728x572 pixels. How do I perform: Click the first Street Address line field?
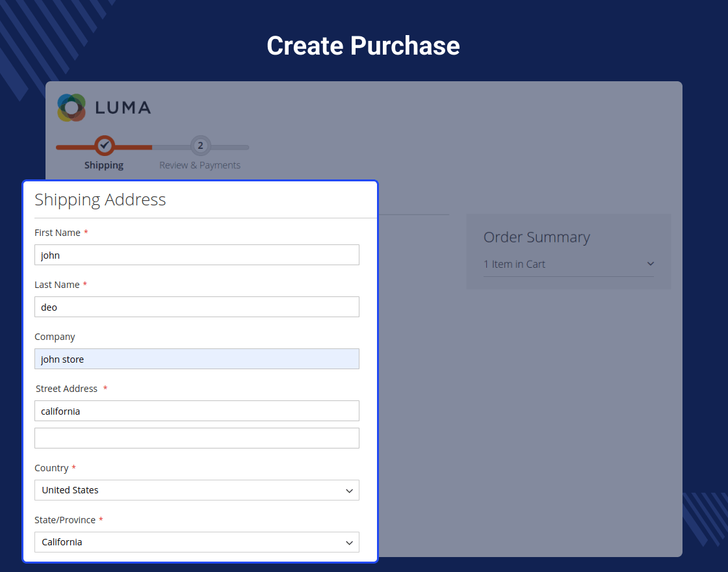pos(197,411)
